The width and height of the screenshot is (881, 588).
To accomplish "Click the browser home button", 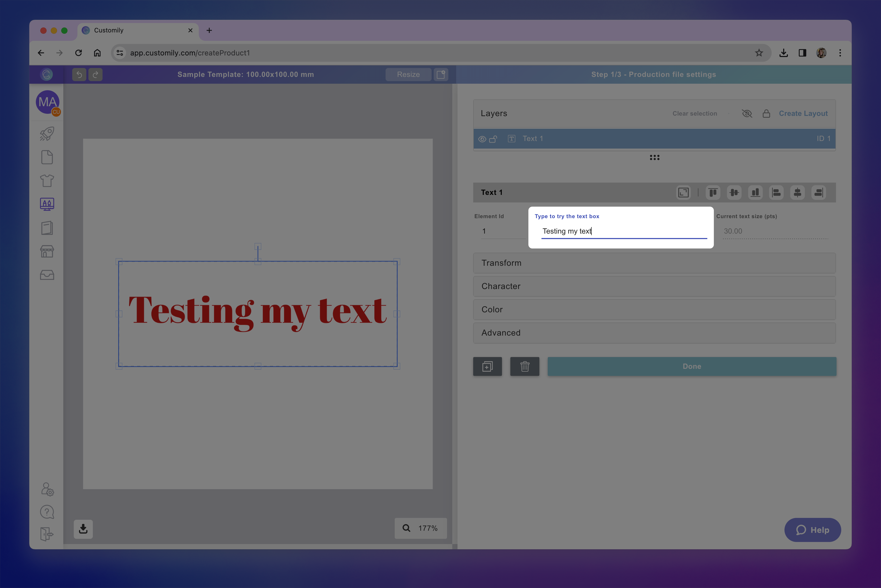I will [97, 53].
